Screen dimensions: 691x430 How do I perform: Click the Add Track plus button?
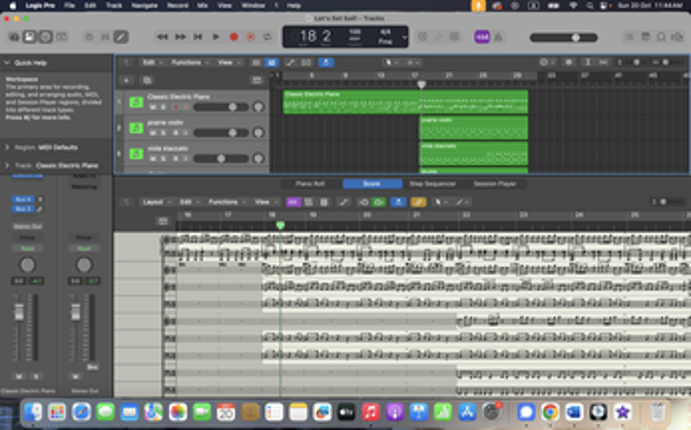pos(126,80)
